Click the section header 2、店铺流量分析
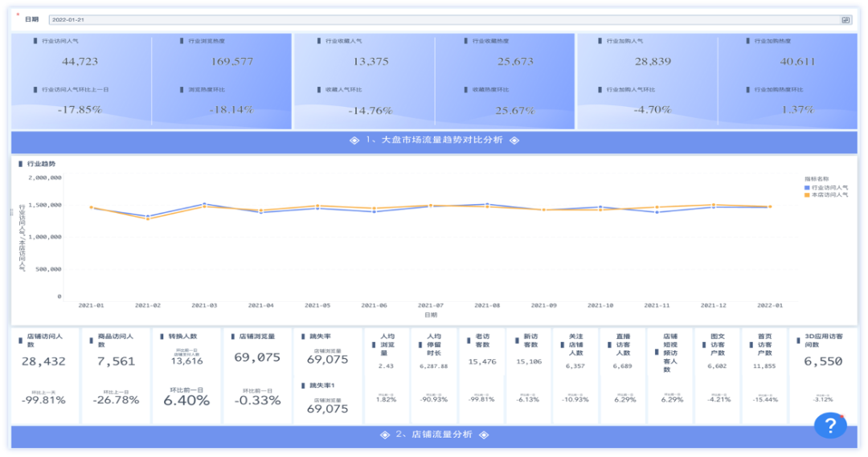Screen dimensions: 868x457 434,435
